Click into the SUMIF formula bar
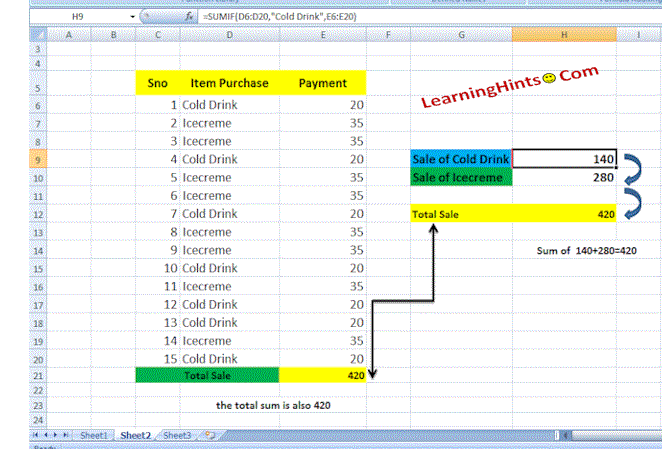 [431, 16]
